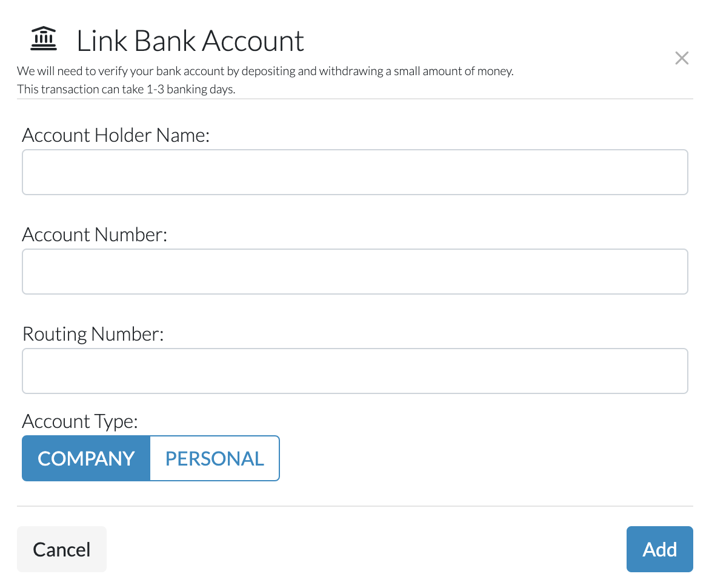709x588 pixels.
Task: Click the Account Number label
Action: coord(95,234)
